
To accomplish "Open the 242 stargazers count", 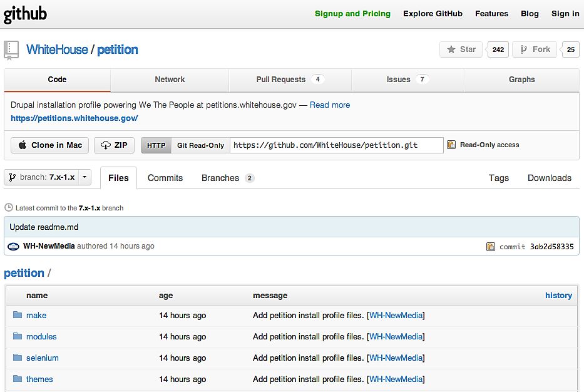I will [498, 49].
